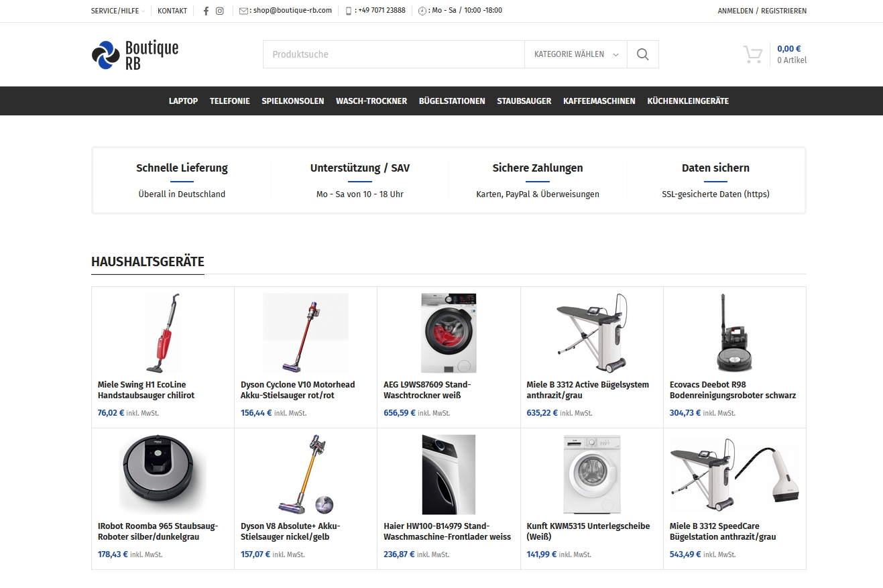Click the 236,87 € price

pos(400,554)
